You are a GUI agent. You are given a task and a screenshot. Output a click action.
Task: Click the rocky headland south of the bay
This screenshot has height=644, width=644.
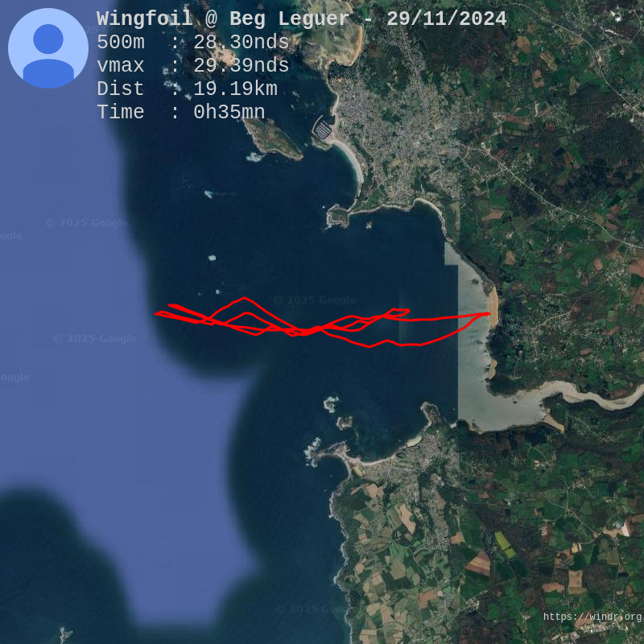[328, 452]
